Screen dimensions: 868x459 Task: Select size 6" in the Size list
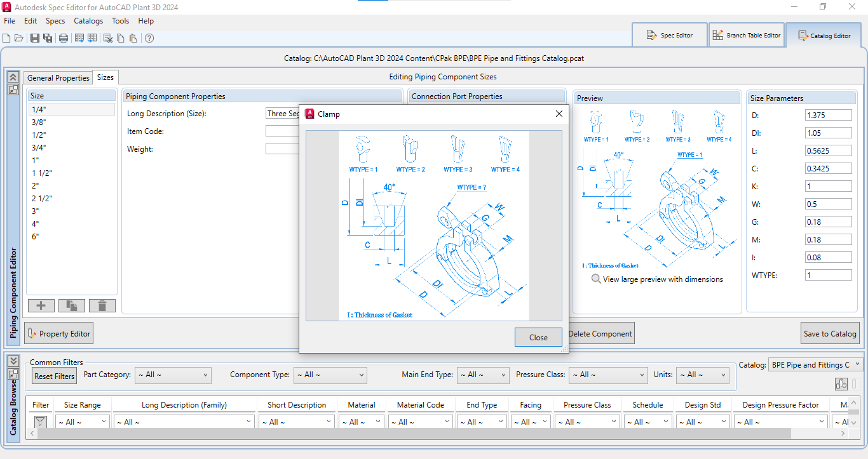(72, 236)
